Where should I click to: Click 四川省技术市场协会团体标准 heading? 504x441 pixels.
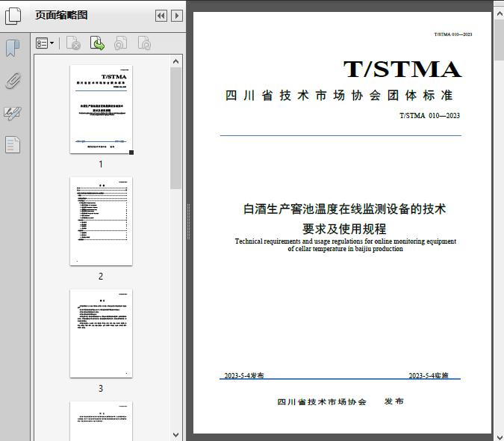(339, 96)
